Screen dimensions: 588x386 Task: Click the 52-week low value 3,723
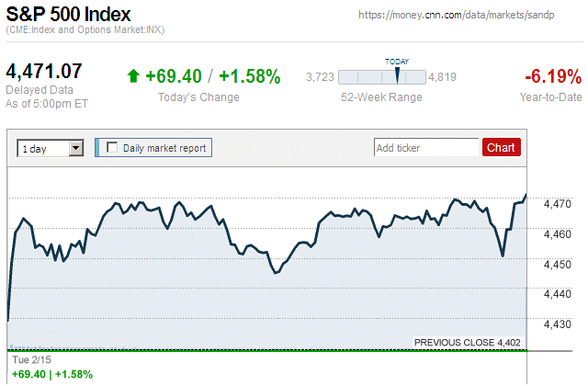[320, 76]
